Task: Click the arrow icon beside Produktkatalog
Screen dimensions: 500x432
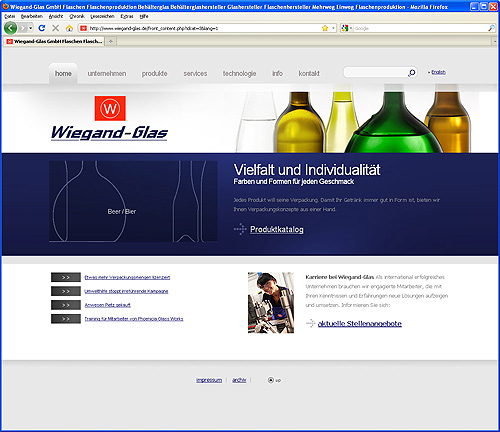Action: pos(240,229)
